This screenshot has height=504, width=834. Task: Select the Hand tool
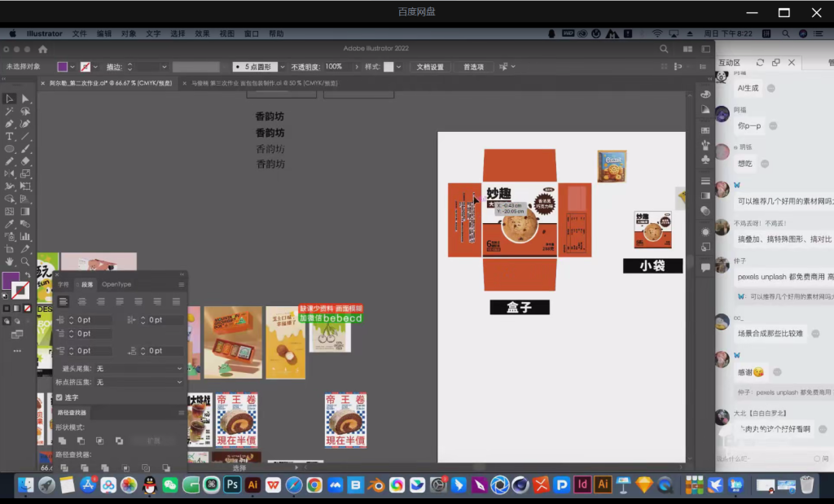[10, 261]
